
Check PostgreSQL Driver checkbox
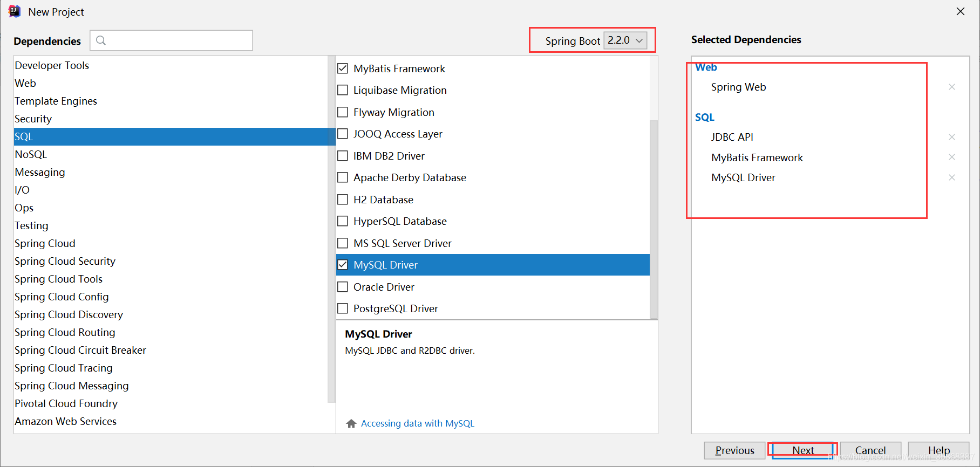(x=343, y=308)
